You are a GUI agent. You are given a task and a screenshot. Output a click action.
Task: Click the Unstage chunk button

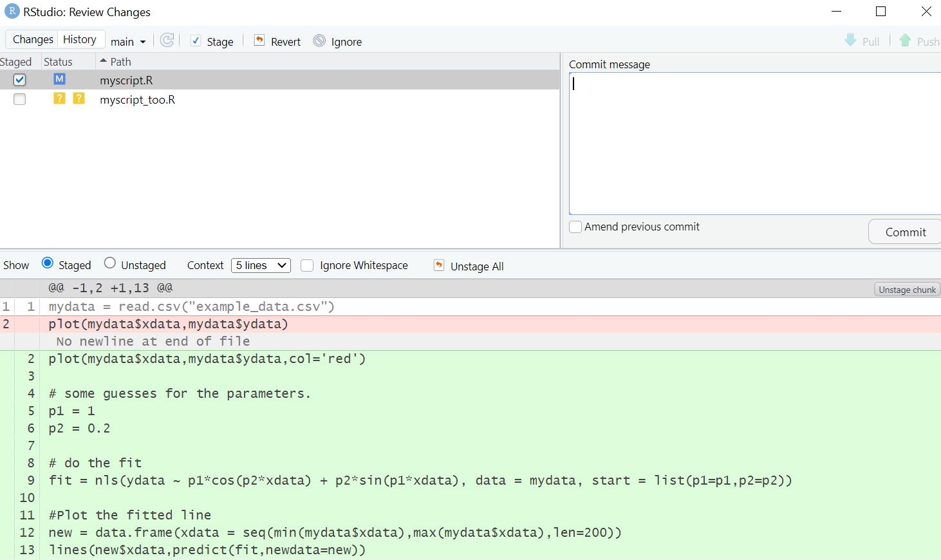907,290
